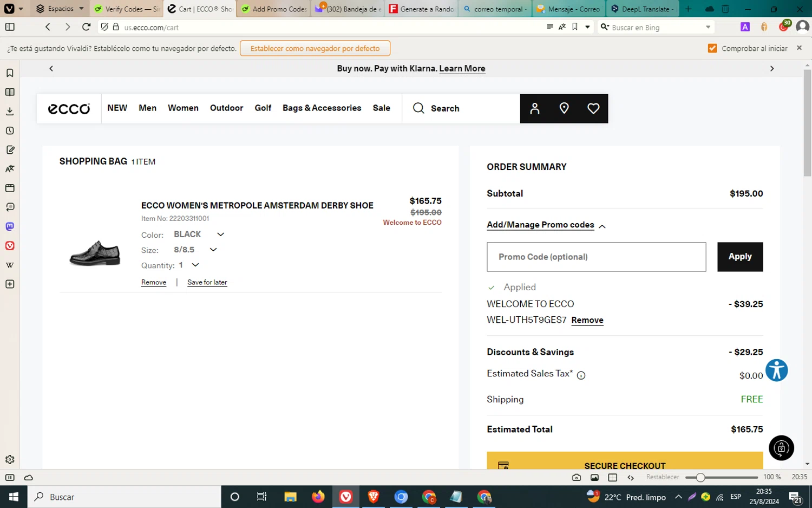Image resolution: width=812 pixels, height=508 pixels.
Task: Open the Notes panel
Action: point(10,150)
